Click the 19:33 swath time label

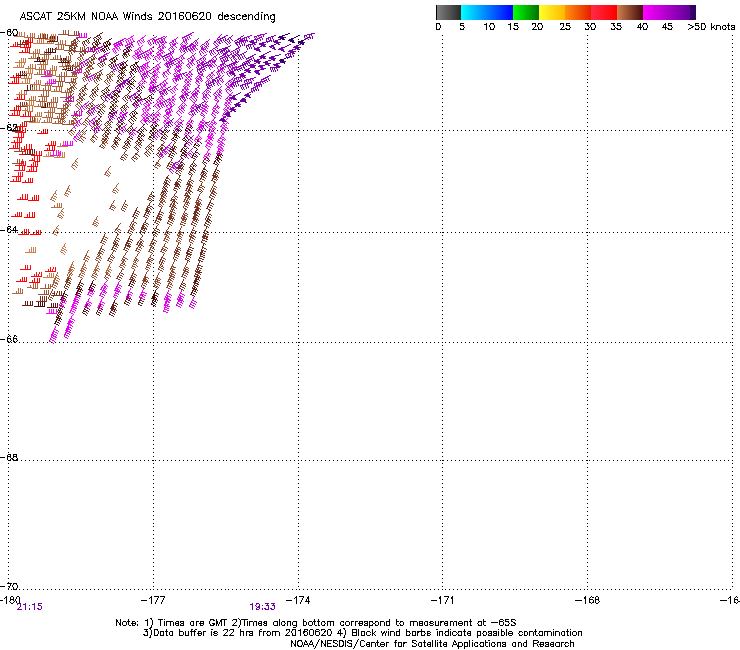pos(262,607)
